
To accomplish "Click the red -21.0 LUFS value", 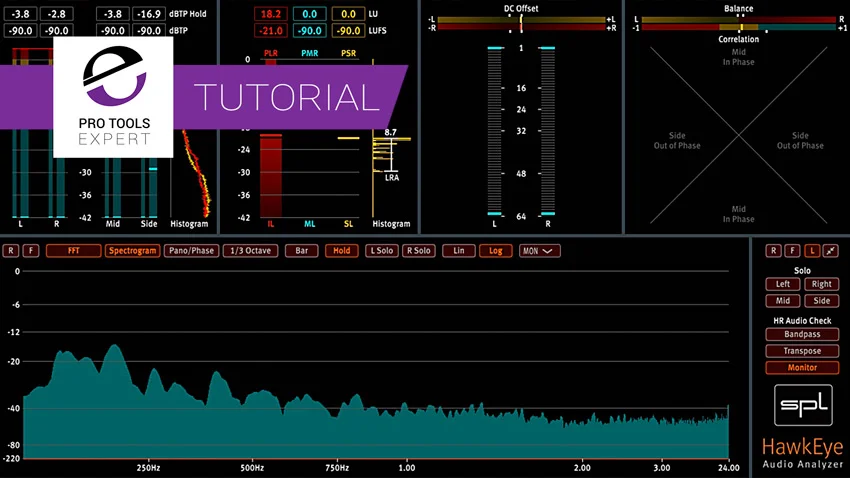I will (271, 31).
